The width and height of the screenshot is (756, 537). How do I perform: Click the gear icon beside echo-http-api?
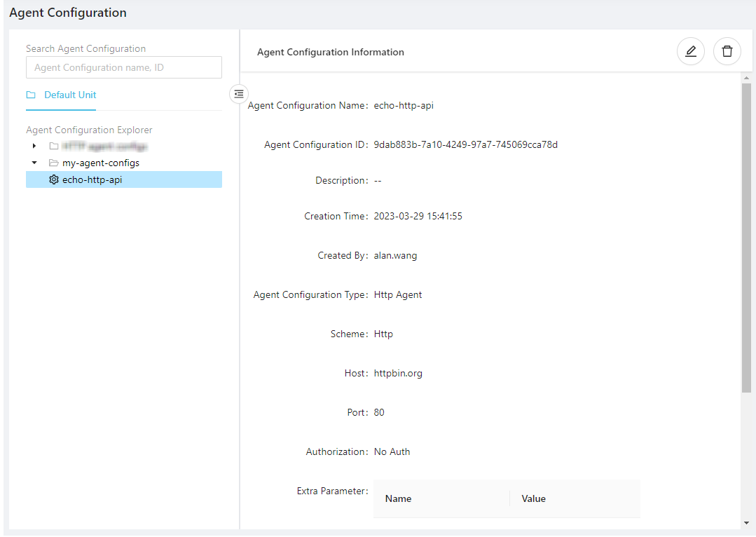tap(54, 180)
